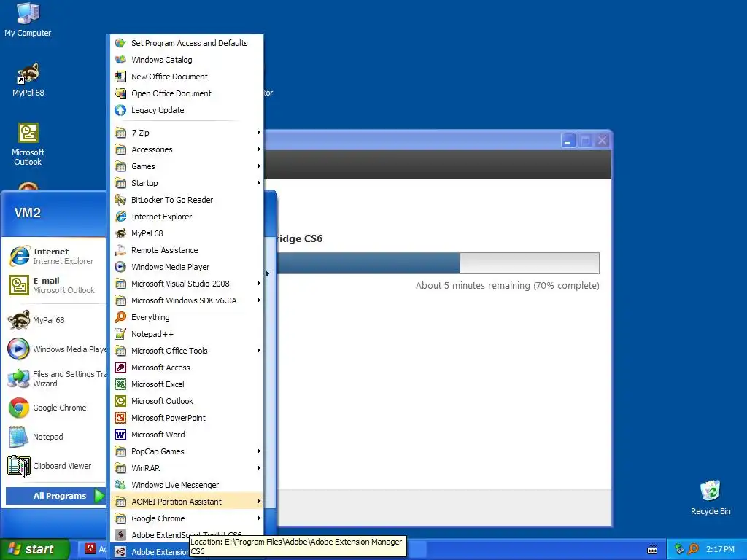Click Open Office Document icon
Screen dimensions: 747x560
[x=120, y=93]
